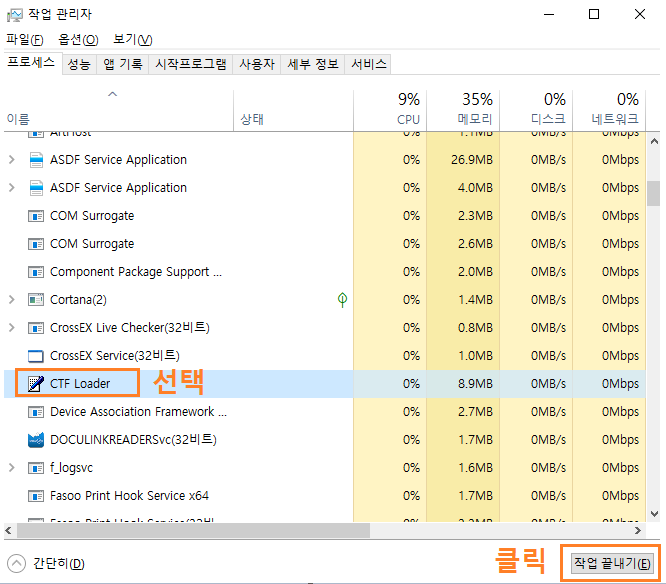This screenshot has width=666, height=584.
Task: Expand the Cortana(2) process group
Action: tap(12, 300)
